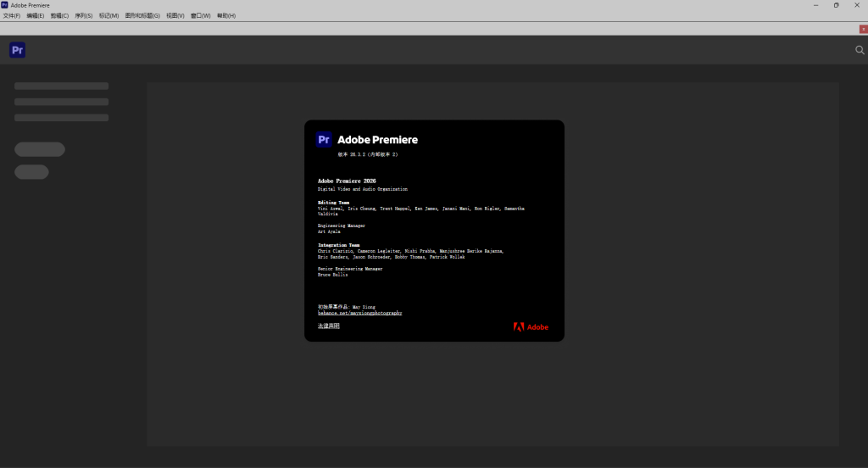This screenshot has width=868, height=468.
Task: Open the 剪辑(C) menu
Action: 59,15
